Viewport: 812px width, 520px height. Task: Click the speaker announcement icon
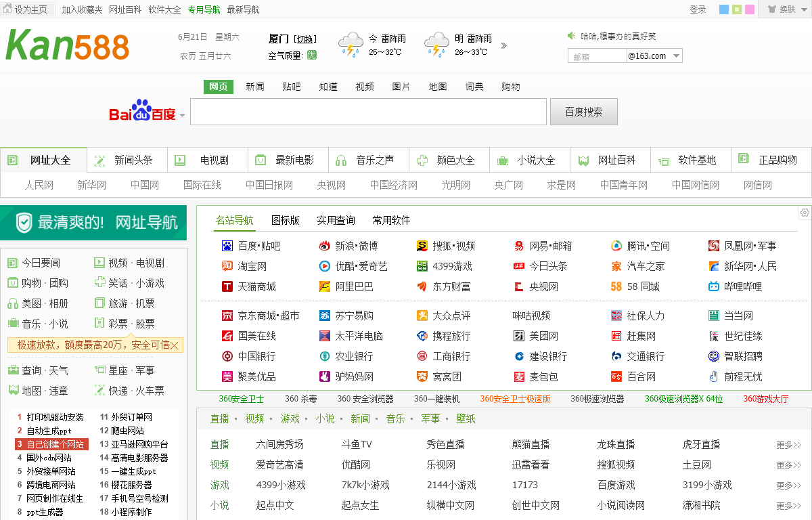(x=571, y=36)
